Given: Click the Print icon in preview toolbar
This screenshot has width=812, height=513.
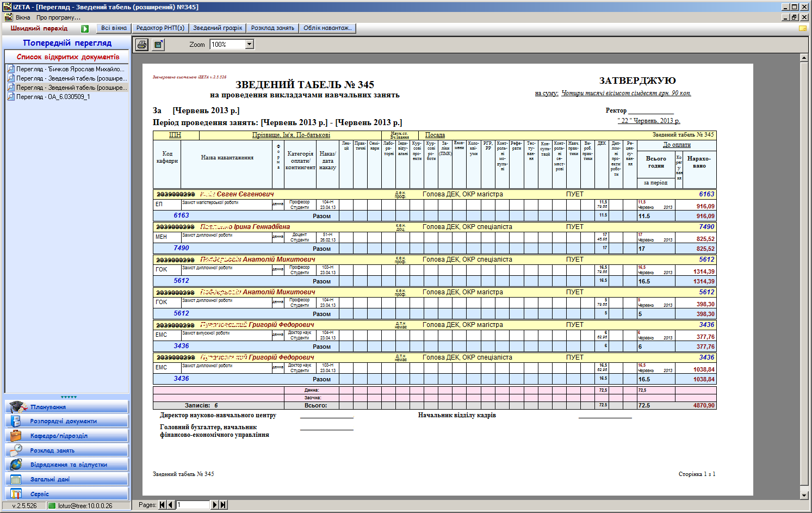Looking at the screenshot, I should click(142, 45).
